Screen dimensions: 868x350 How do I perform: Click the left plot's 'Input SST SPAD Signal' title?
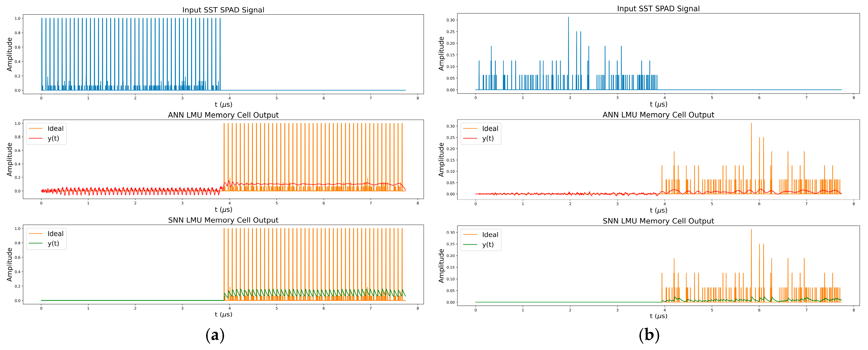pos(223,10)
